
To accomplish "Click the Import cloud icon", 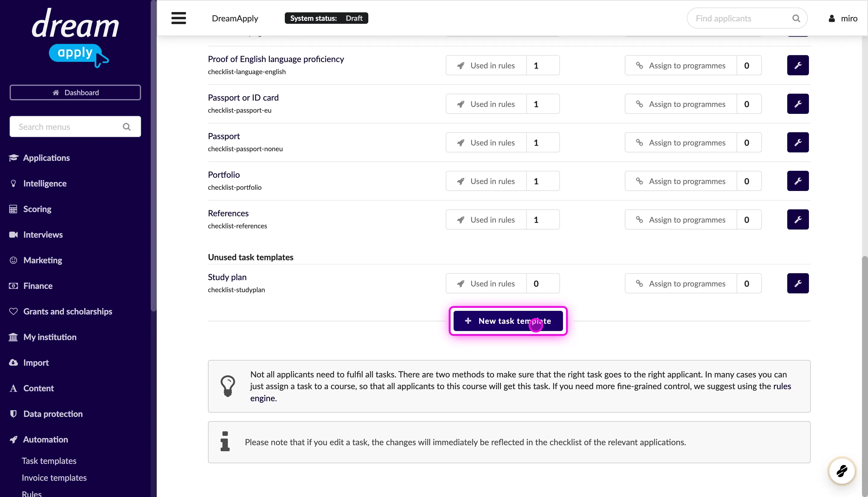I will pos(13,363).
